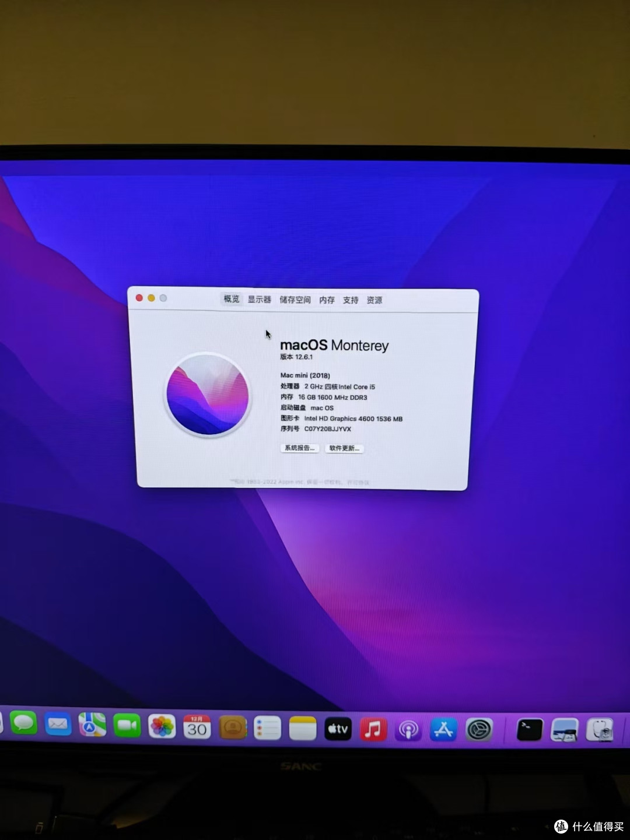This screenshot has width=630, height=840.
Task: Click the 系统报告... button
Action: pyautogui.click(x=300, y=448)
